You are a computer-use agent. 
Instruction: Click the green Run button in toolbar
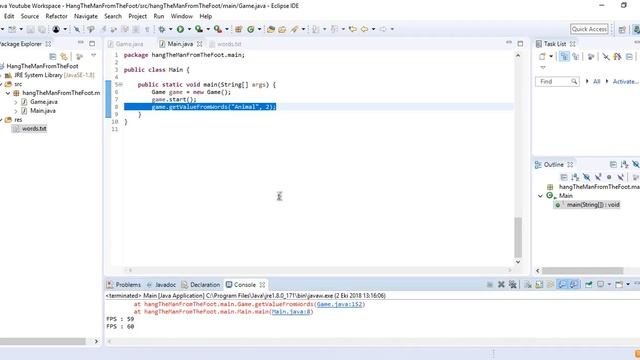point(180,29)
